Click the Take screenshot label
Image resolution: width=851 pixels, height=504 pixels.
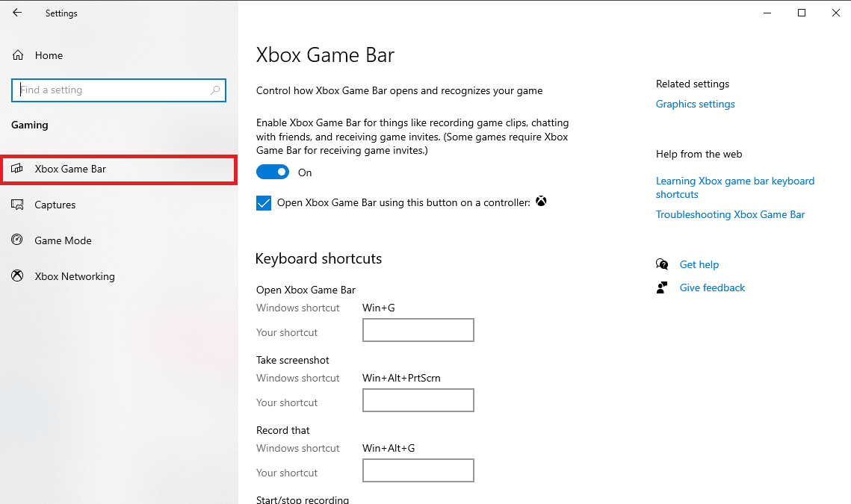[293, 360]
